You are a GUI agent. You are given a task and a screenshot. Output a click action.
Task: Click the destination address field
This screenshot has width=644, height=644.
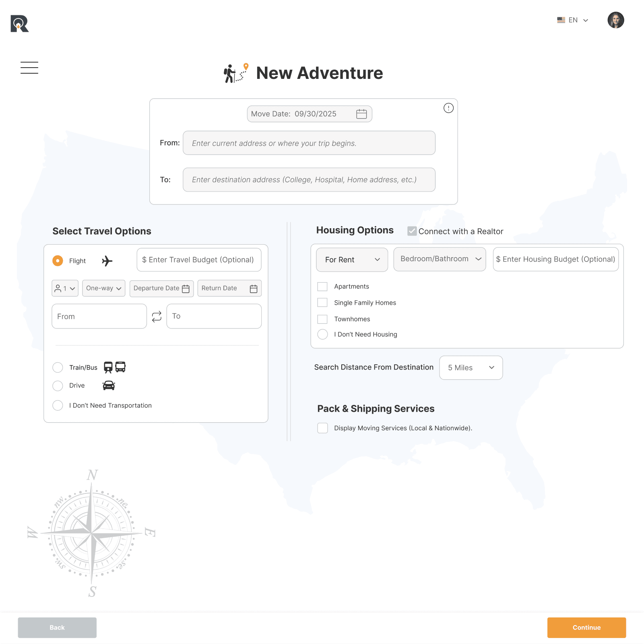[x=309, y=180]
